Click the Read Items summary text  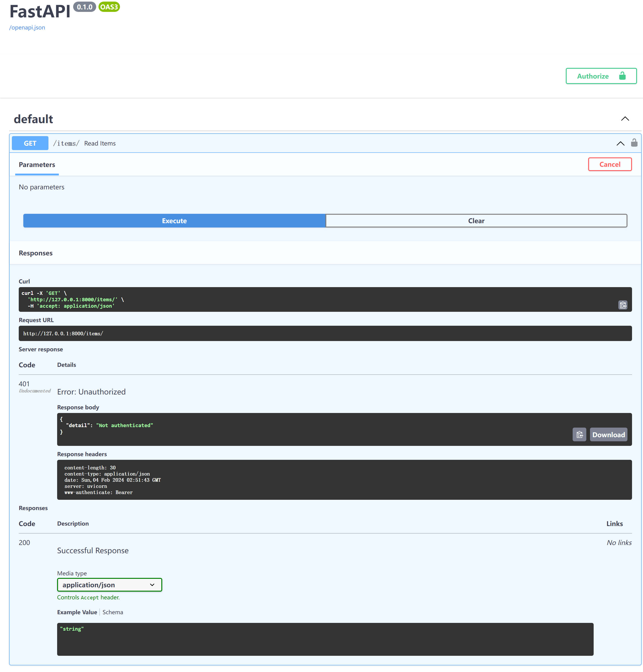click(x=99, y=143)
